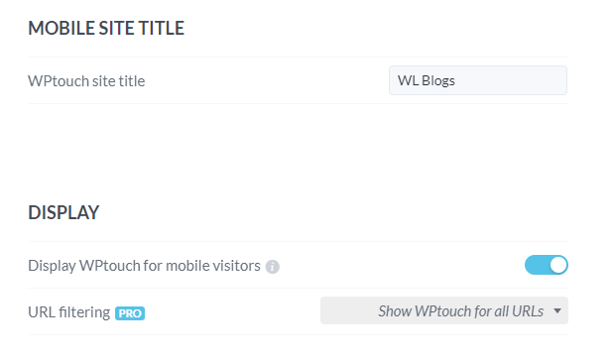Viewport: 613px width, 364px height.
Task: Click the 'Display WPtouch for mobile visitors' label
Action: pos(144,266)
